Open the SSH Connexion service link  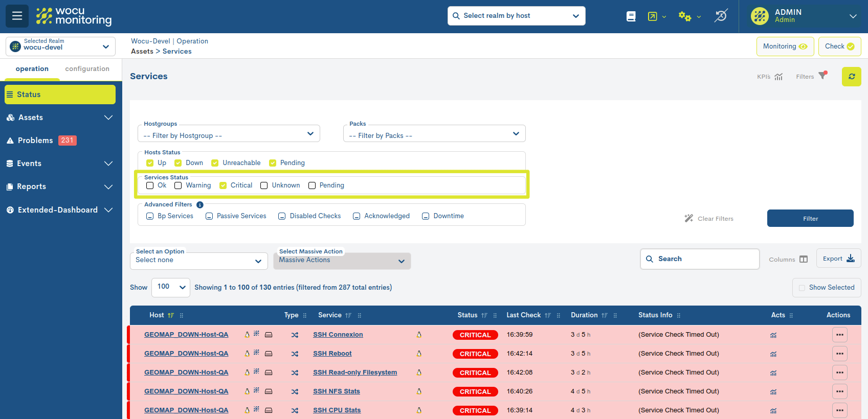pyautogui.click(x=338, y=335)
